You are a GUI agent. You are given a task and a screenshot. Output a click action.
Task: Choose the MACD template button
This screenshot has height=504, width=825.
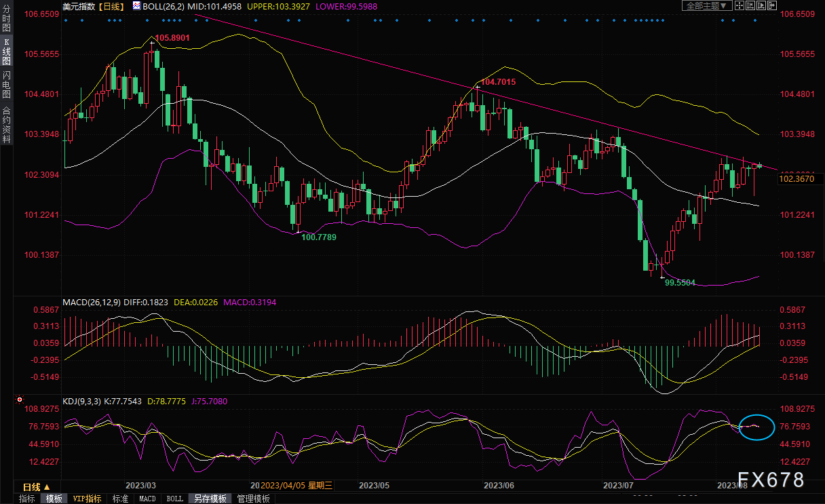pos(148,499)
